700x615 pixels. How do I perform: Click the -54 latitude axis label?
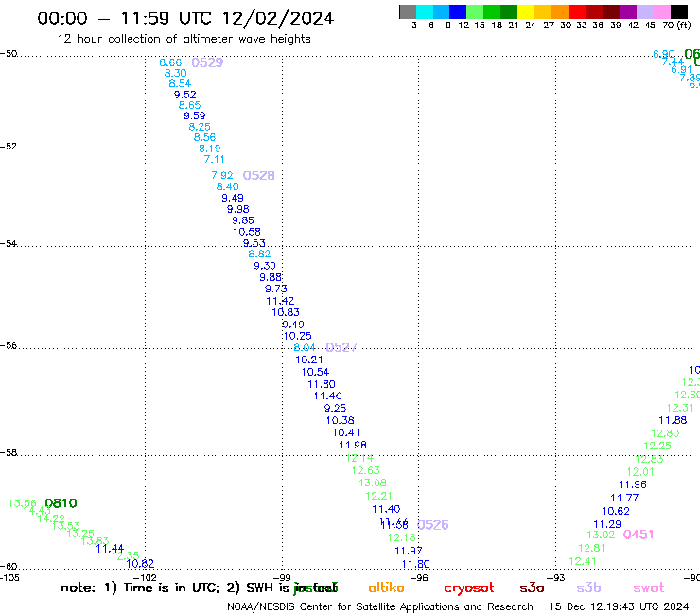pos(9,243)
